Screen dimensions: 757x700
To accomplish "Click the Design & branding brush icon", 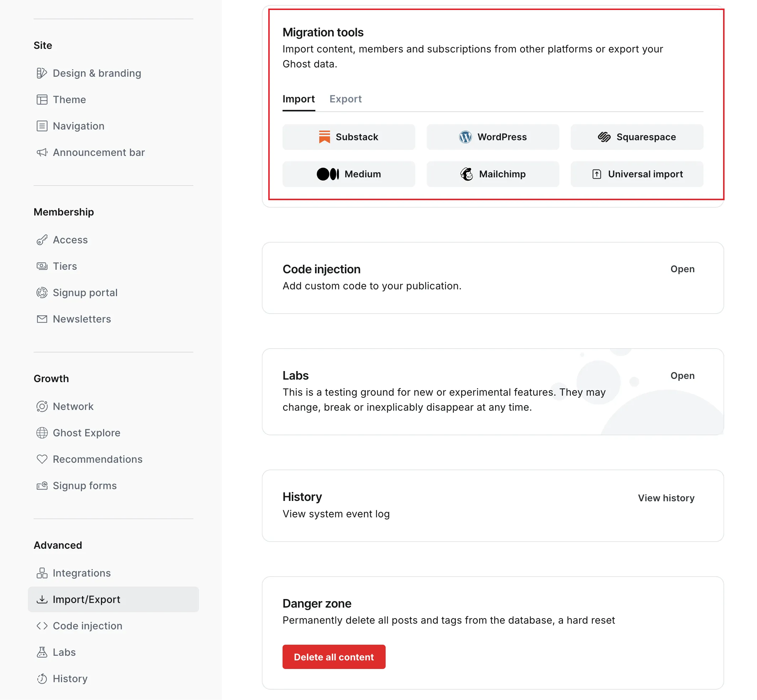I will pyautogui.click(x=42, y=73).
